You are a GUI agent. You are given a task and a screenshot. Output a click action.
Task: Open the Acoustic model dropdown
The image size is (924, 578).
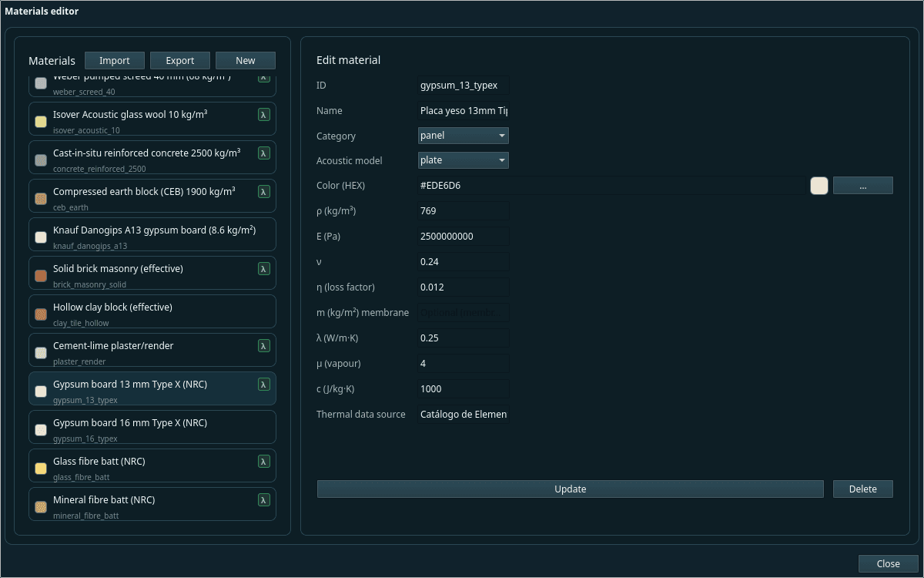463,160
